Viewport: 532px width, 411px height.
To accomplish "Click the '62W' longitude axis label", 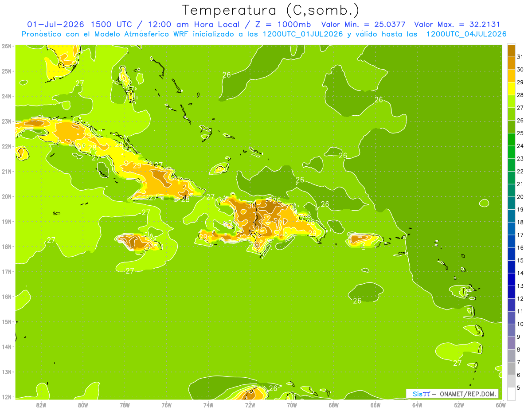I will coord(459,405).
